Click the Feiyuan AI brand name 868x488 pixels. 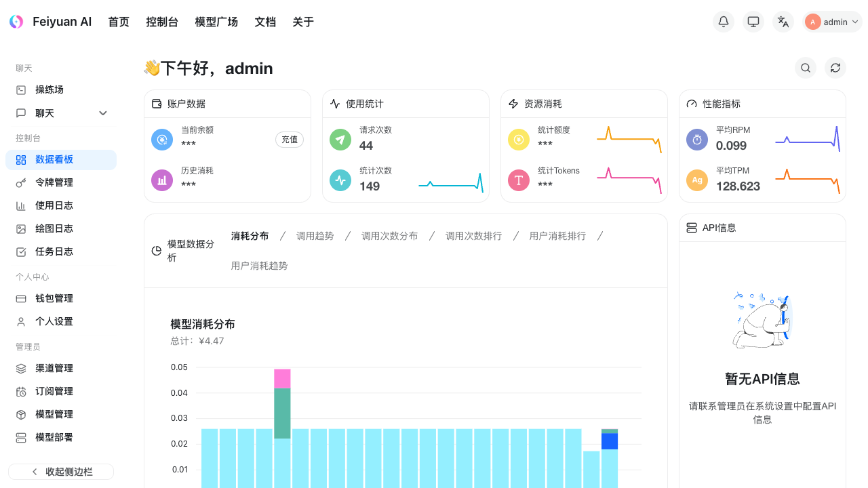click(x=62, y=22)
